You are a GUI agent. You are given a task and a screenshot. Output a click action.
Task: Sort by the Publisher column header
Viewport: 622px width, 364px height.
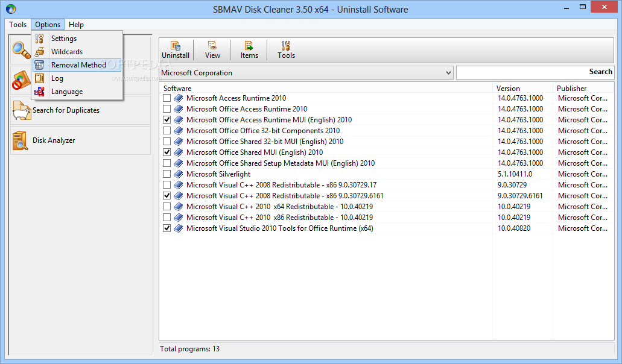583,89
